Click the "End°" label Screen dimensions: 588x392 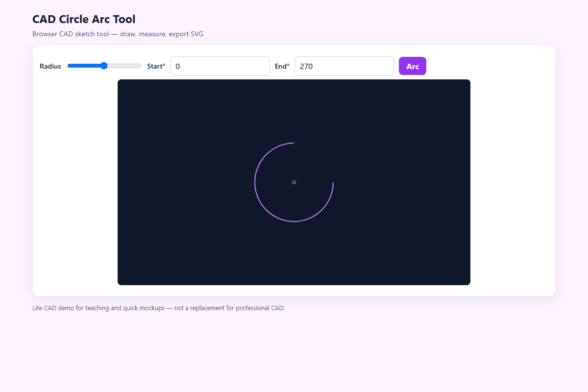(x=282, y=66)
